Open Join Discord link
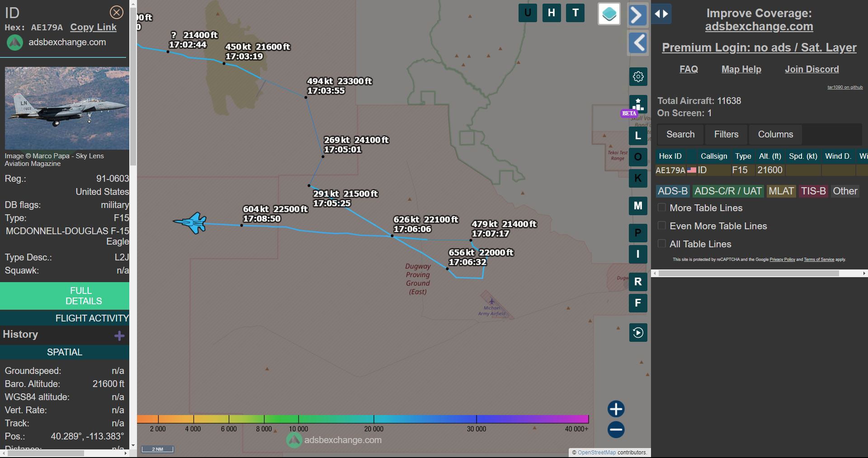868x458 pixels. 811,69
